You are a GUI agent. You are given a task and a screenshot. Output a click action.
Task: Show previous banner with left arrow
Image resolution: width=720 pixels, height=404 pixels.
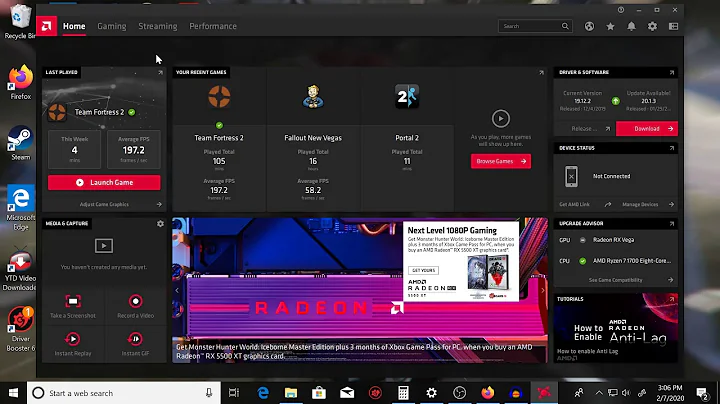(177, 290)
